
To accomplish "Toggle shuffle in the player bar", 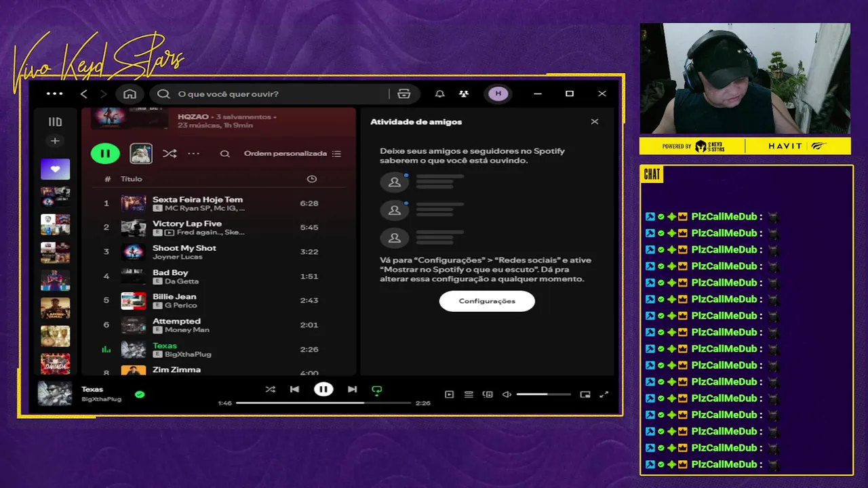I will click(271, 389).
